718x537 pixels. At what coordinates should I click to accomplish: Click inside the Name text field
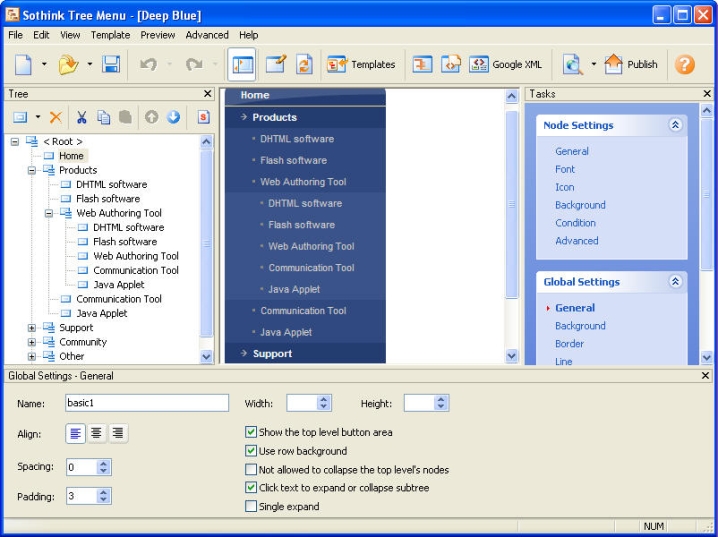[x=147, y=403]
